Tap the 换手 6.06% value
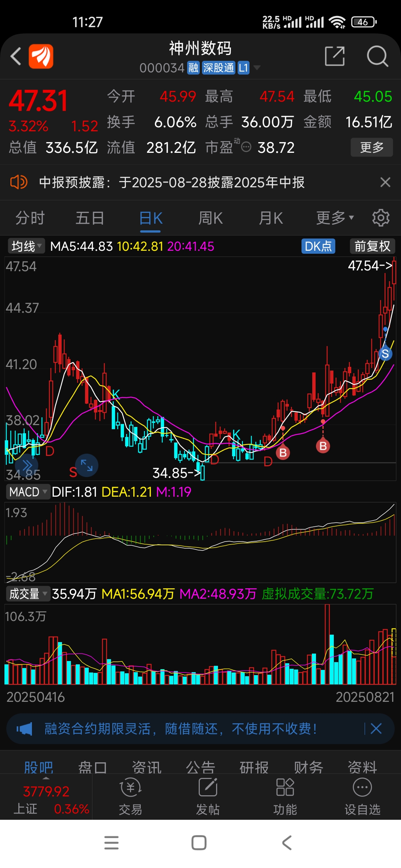This screenshot has height=868, width=401. (x=175, y=122)
